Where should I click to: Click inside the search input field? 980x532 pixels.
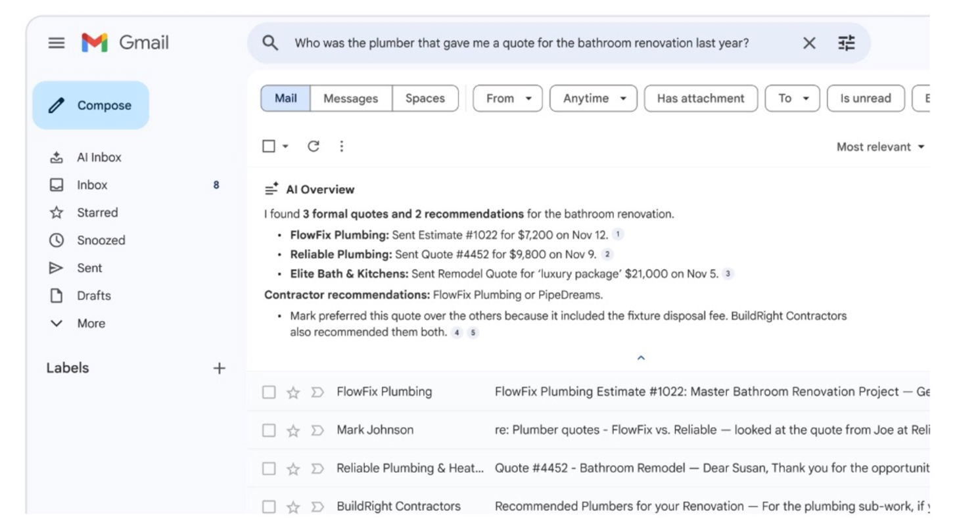click(x=526, y=43)
